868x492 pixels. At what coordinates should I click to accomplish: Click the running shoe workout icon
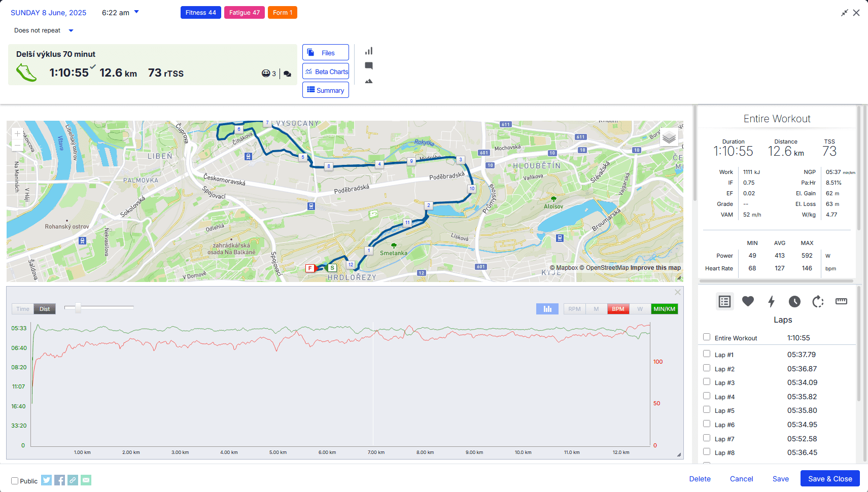(26, 73)
